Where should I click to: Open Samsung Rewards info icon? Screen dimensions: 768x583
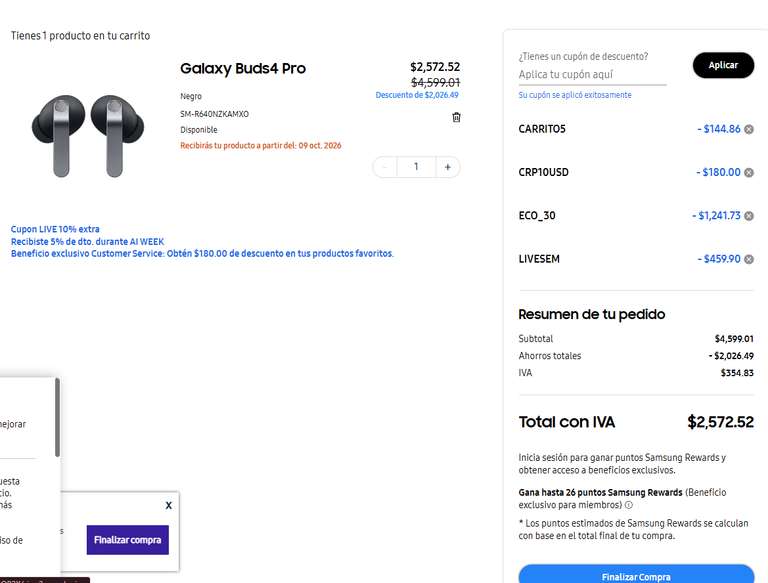tap(629, 505)
